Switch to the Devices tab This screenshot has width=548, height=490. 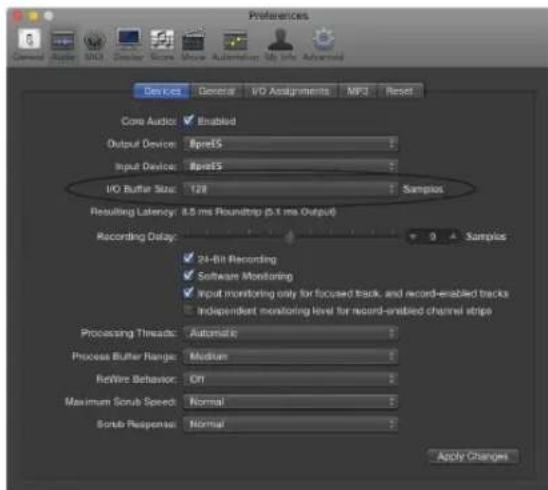pos(162,91)
